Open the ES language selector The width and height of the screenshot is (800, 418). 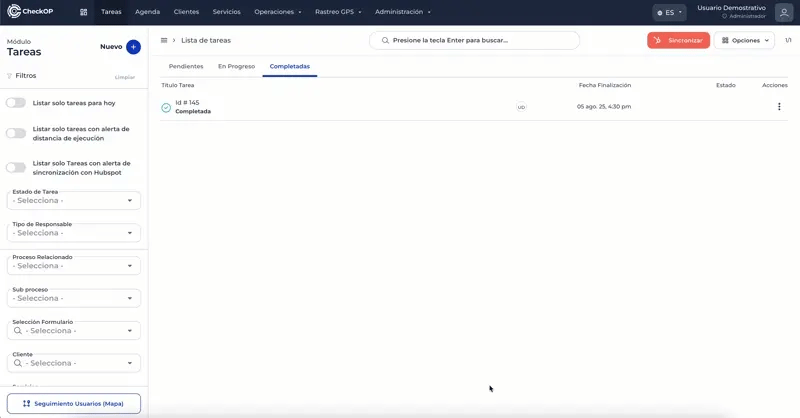pos(669,12)
